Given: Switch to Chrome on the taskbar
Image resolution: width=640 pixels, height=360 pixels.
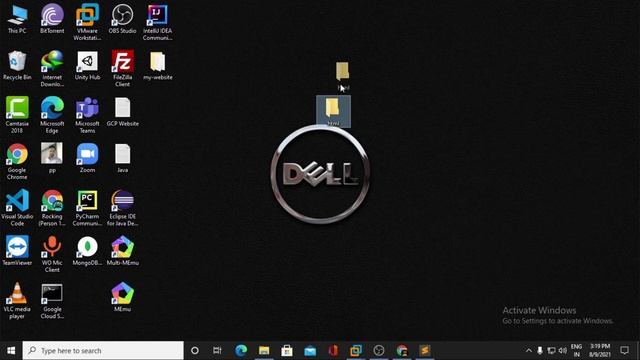Looking at the screenshot, I should pyautogui.click(x=402, y=351).
